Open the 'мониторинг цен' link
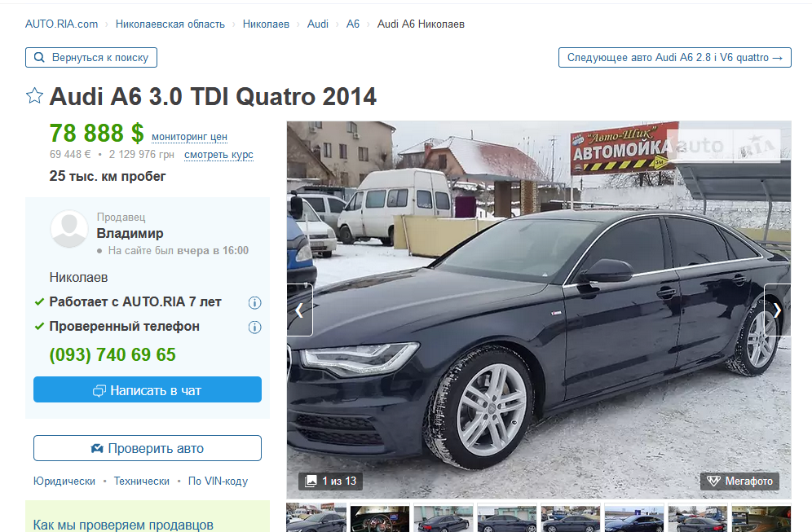Screen dimensions: 812x532 (x=189, y=137)
